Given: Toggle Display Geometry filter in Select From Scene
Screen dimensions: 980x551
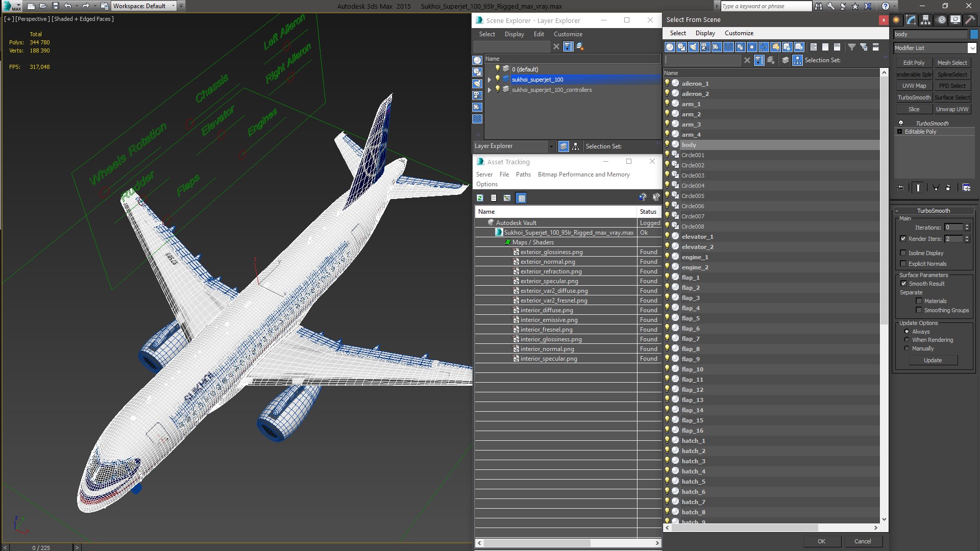Looking at the screenshot, I should pyautogui.click(x=670, y=47).
